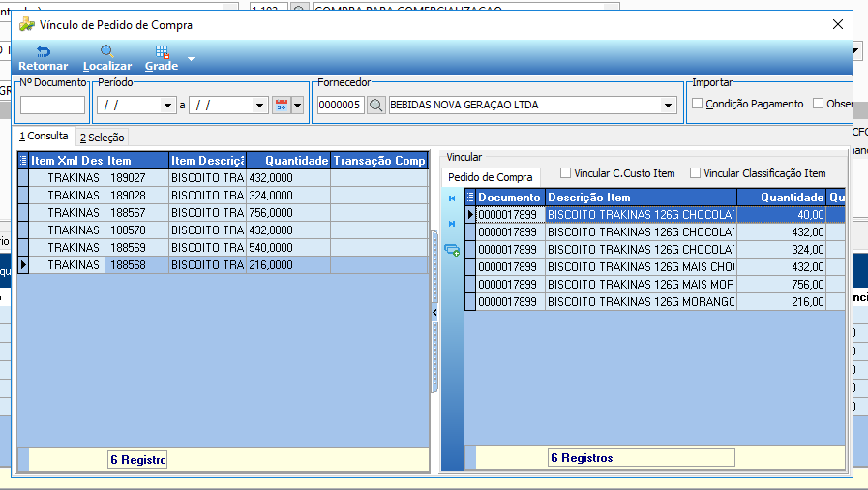Select BISCOITO TRAKINAS 126G MAIS CHO row
Viewport: 868px width, 490px height.
(x=641, y=267)
